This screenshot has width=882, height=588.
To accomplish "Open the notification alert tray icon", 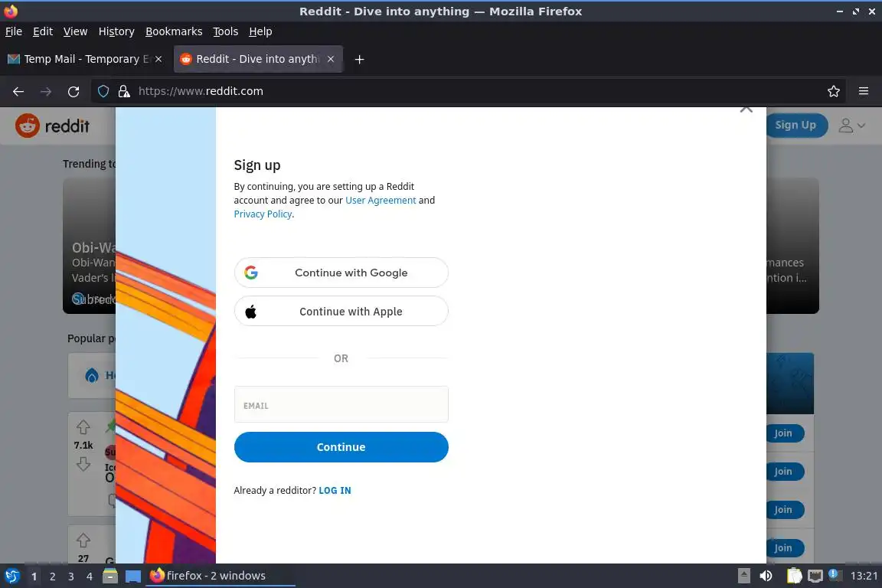I will pos(835,575).
